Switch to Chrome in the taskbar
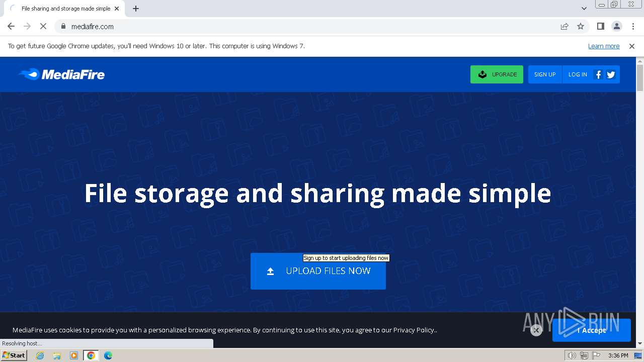 pyautogui.click(x=91, y=355)
